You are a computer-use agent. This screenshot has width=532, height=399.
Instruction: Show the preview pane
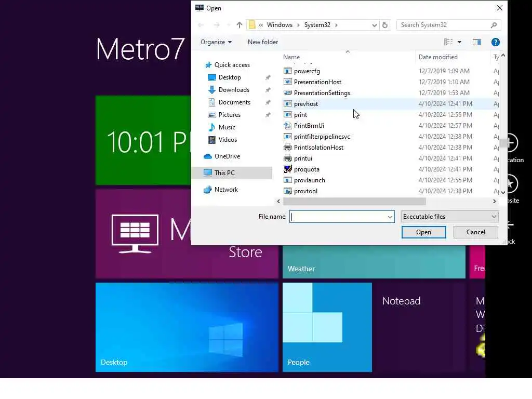pos(477,42)
